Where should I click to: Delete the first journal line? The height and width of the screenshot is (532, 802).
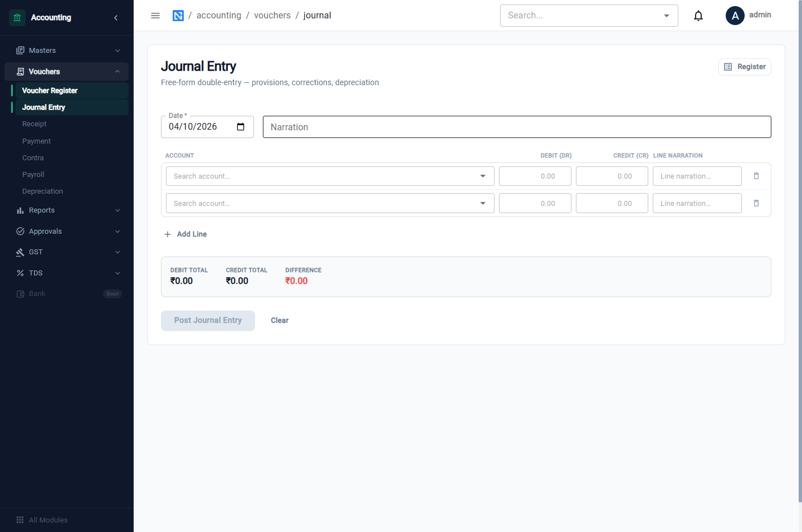756,176
